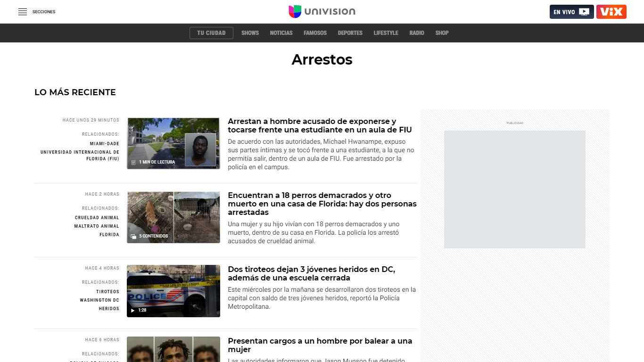Click the Univision logo
This screenshot has height=362, width=644.
pos(322,11)
